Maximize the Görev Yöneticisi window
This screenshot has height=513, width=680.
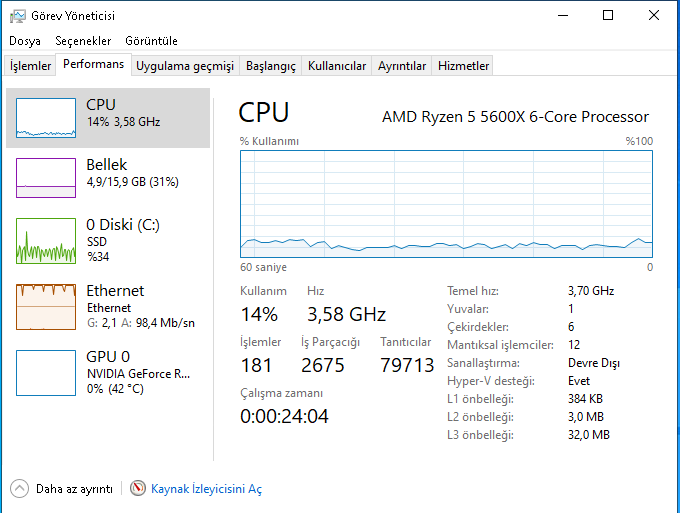pyautogui.click(x=608, y=15)
